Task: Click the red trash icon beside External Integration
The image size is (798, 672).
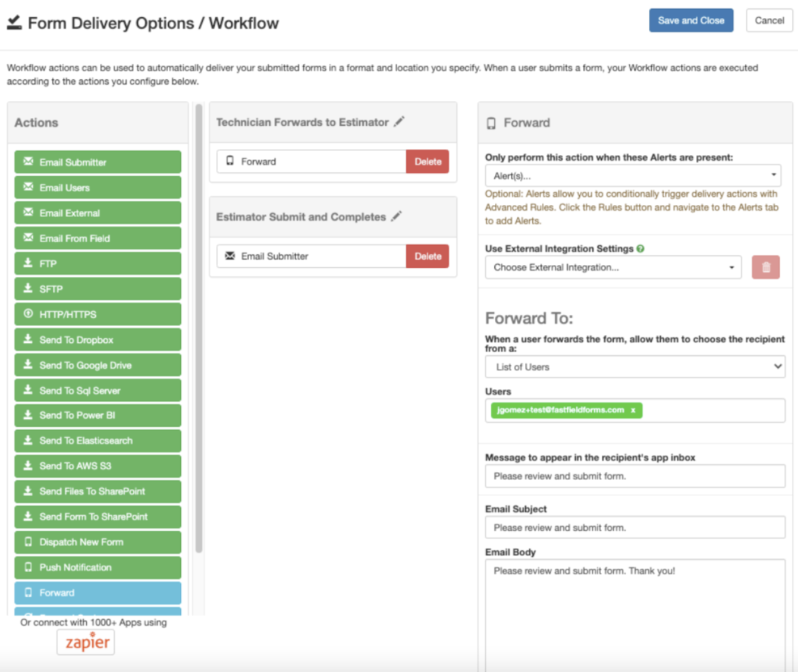Action: 766,267
